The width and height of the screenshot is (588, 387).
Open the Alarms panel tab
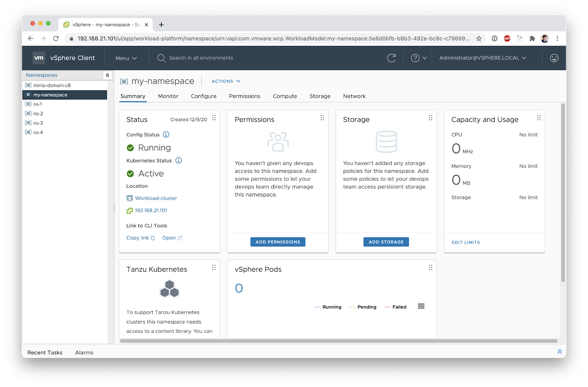[x=84, y=352]
